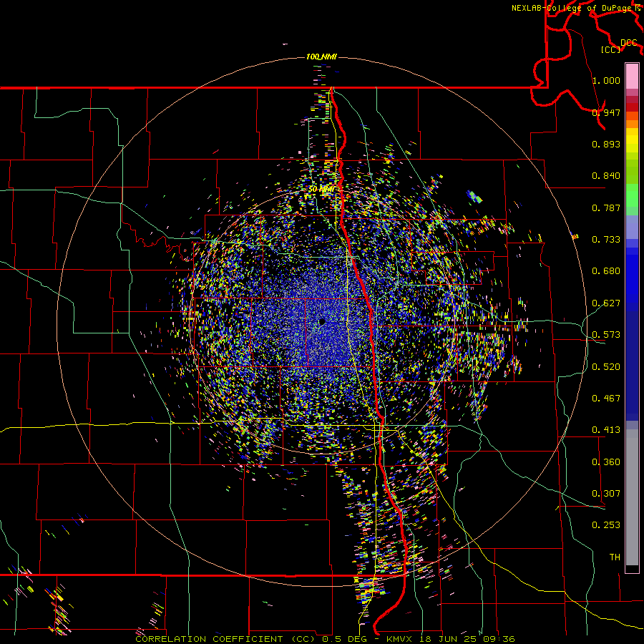Click the 50 NMI range ring label

321,190
